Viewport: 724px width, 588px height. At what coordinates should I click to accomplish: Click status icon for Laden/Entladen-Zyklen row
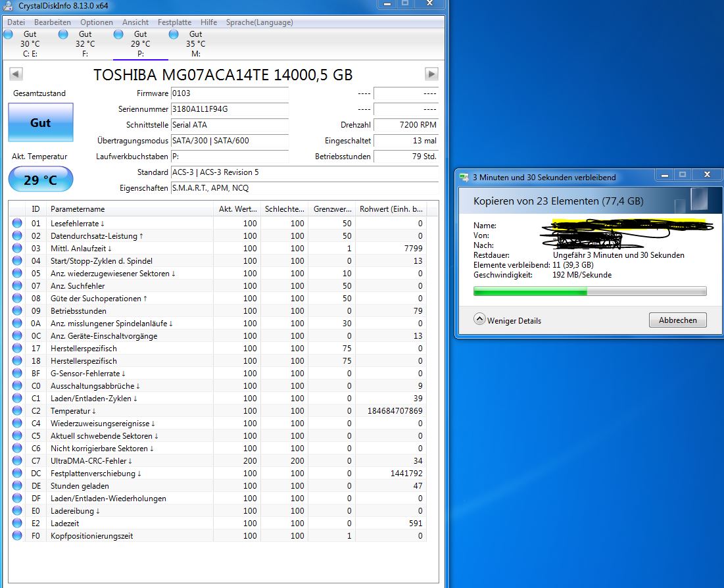click(x=17, y=398)
